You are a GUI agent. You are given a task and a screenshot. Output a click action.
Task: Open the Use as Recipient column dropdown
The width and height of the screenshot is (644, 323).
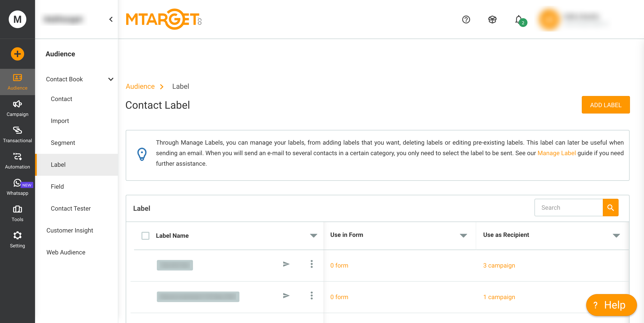pos(616,235)
